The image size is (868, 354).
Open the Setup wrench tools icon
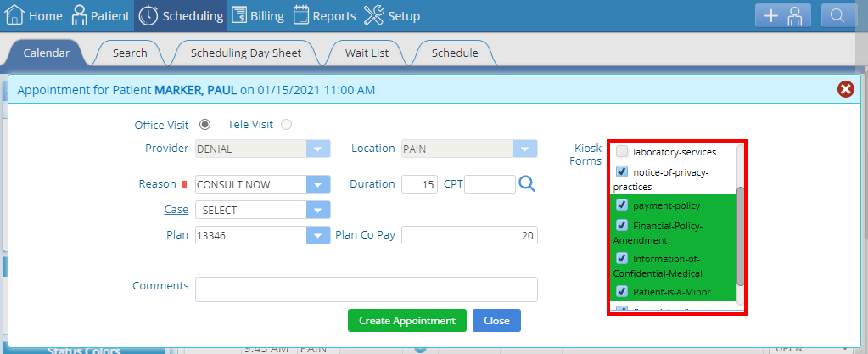[373, 15]
